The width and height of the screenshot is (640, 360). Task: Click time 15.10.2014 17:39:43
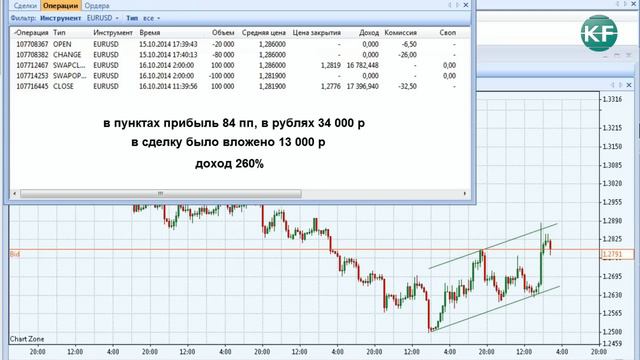point(168,44)
